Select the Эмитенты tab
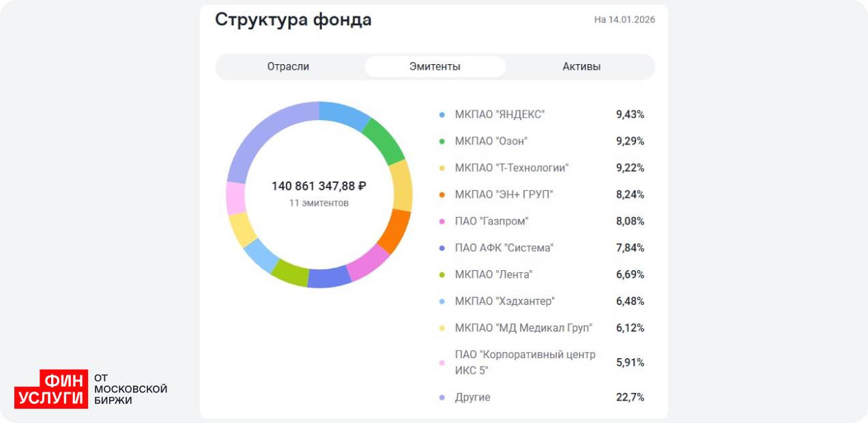The width and height of the screenshot is (868, 423). (x=435, y=66)
